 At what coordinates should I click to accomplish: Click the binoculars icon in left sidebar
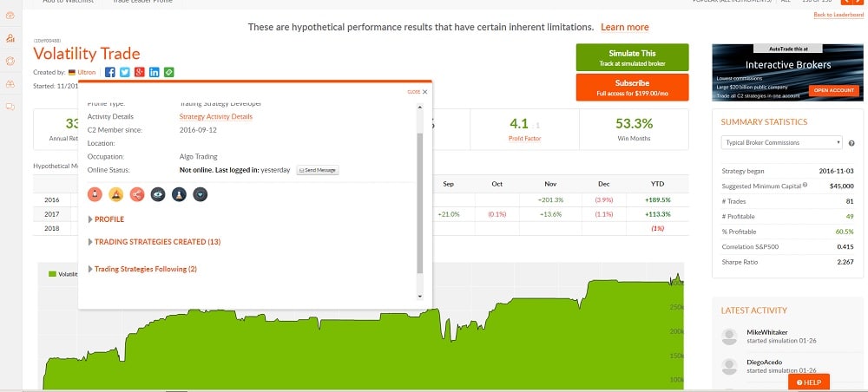click(10, 84)
